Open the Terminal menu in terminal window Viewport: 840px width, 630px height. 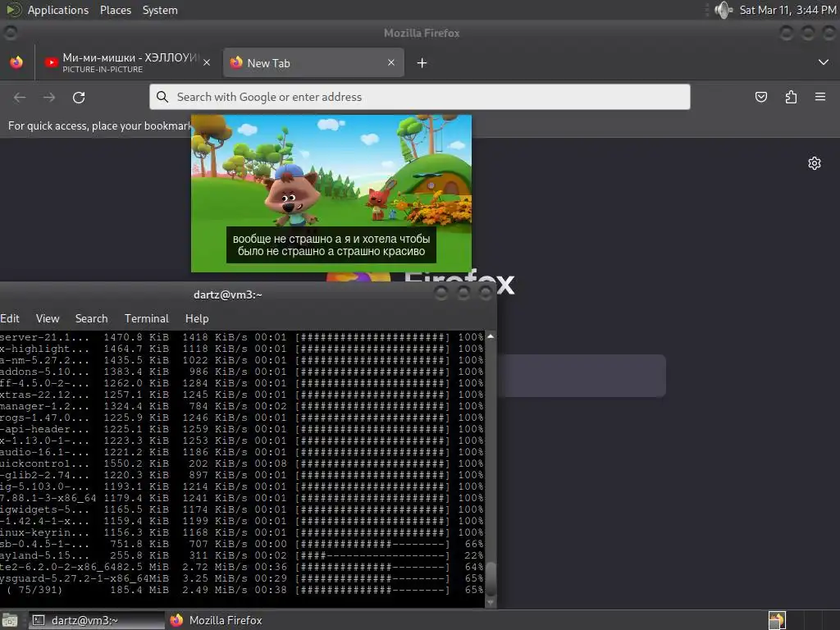click(146, 318)
